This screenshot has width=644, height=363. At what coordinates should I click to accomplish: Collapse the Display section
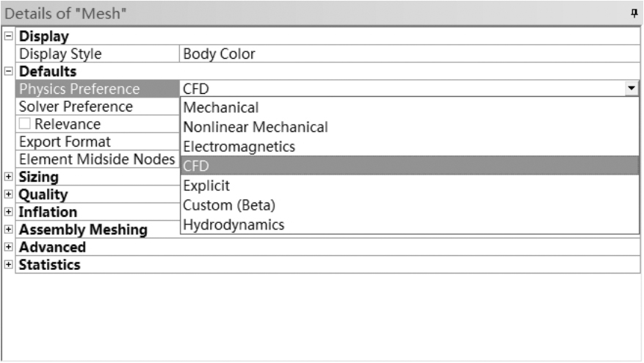8,37
